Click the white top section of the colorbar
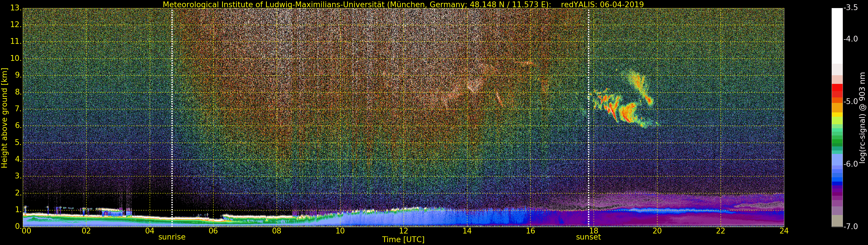 [837, 36]
